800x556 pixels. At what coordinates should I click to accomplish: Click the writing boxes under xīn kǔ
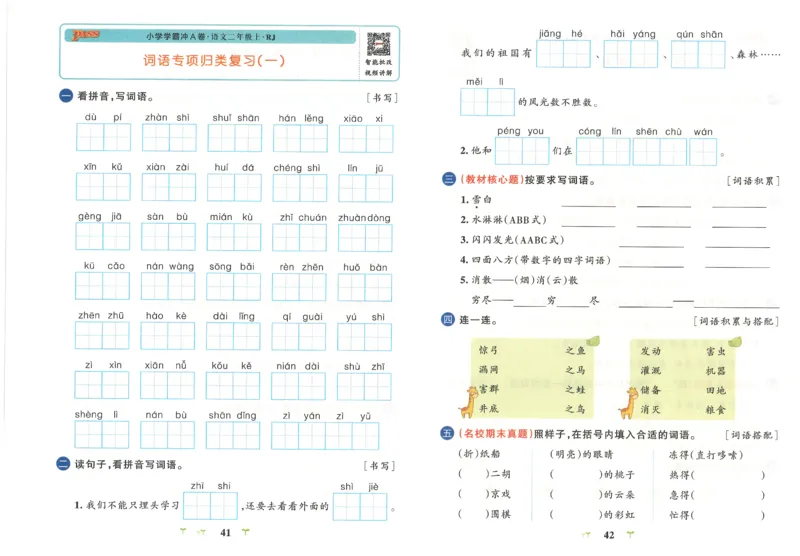[103, 187]
